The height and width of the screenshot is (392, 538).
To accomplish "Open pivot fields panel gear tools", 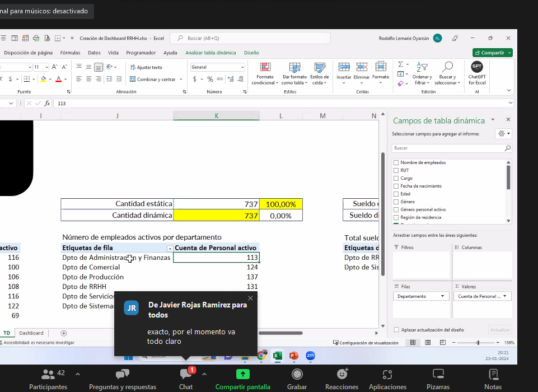I will click(504, 133).
